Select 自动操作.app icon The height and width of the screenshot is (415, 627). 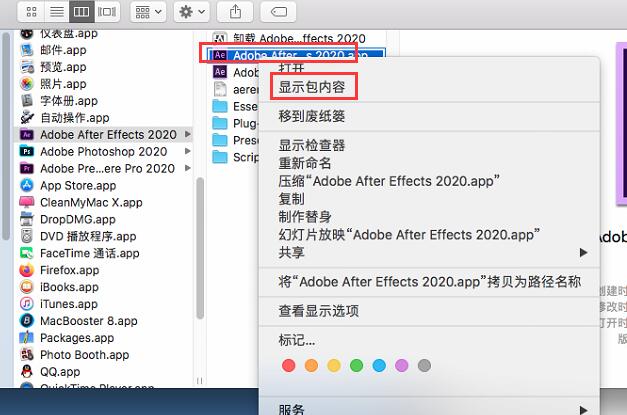pos(26,118)
